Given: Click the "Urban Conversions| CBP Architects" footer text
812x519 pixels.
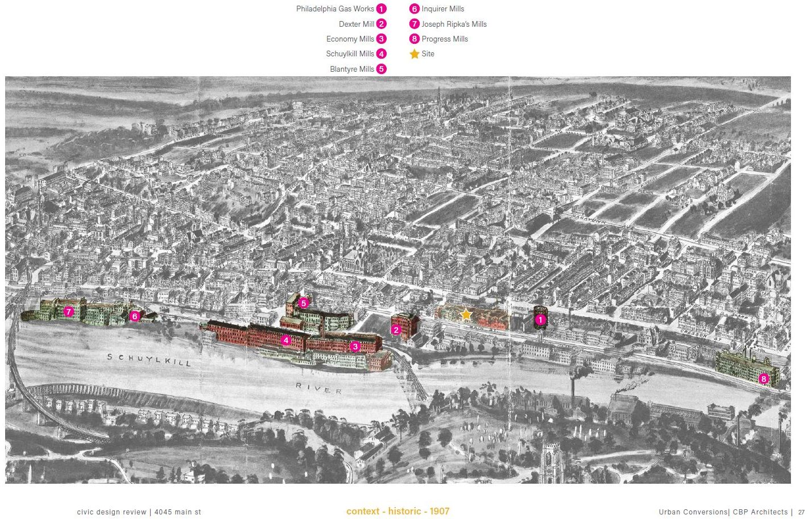Looking at the screenshot, I should pyautogui.click(x=723, y=512).
